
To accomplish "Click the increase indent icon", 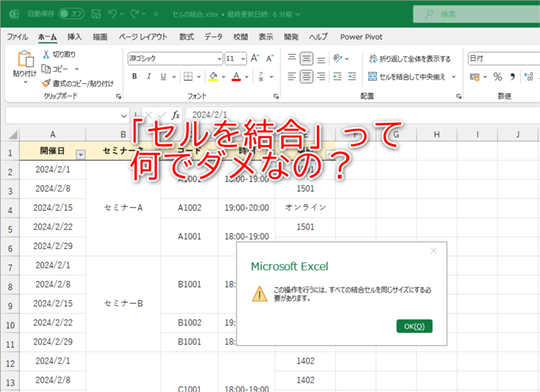I will (x=352, y=76).
